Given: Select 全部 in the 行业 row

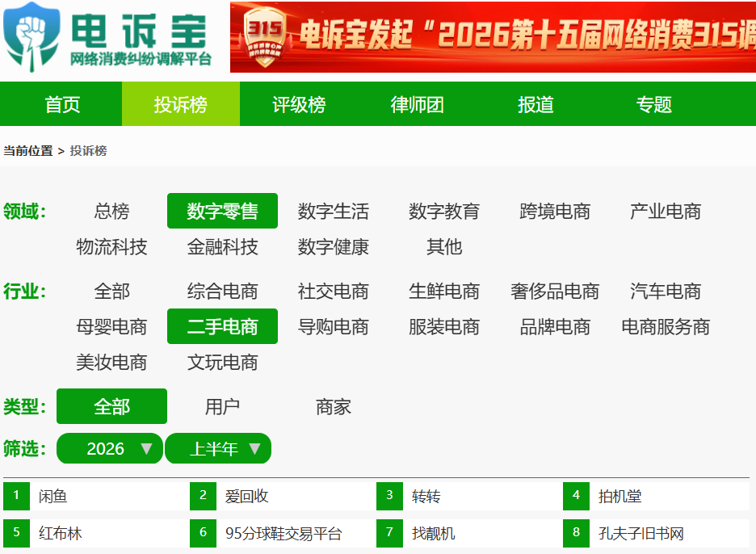Looking at the screenshot, I should click(x=111, y=292).
